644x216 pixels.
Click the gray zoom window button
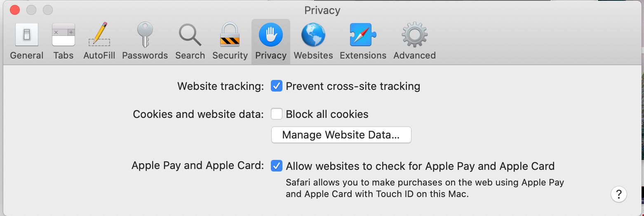pos(48,10)
